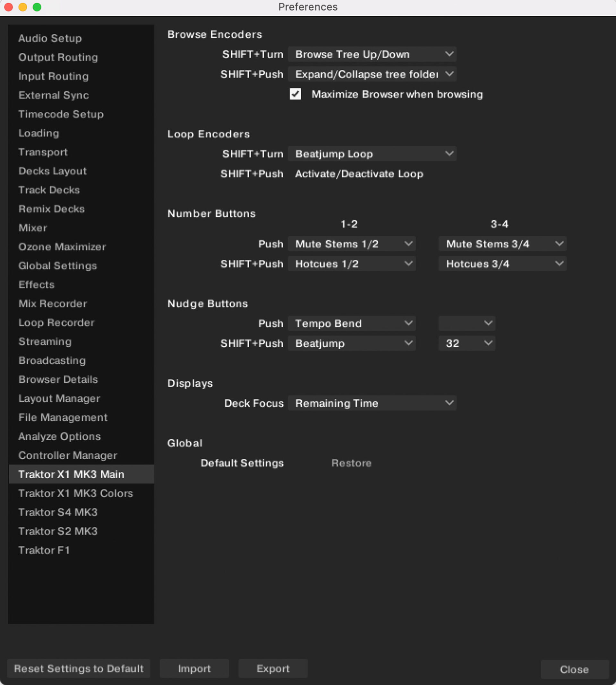Select Controller Manager in the sidebar
Viewport: 616px width, 685px height.
[x=68, y=455]
